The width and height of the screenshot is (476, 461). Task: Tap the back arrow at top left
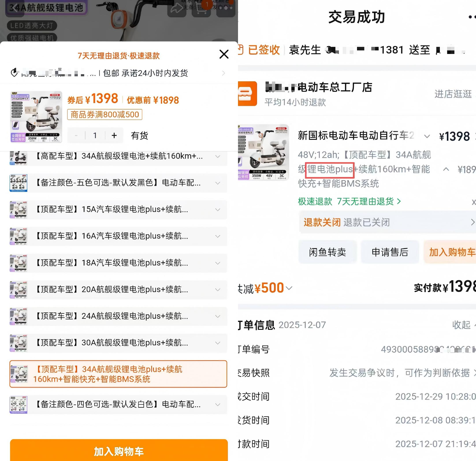[x=15, y=9]
